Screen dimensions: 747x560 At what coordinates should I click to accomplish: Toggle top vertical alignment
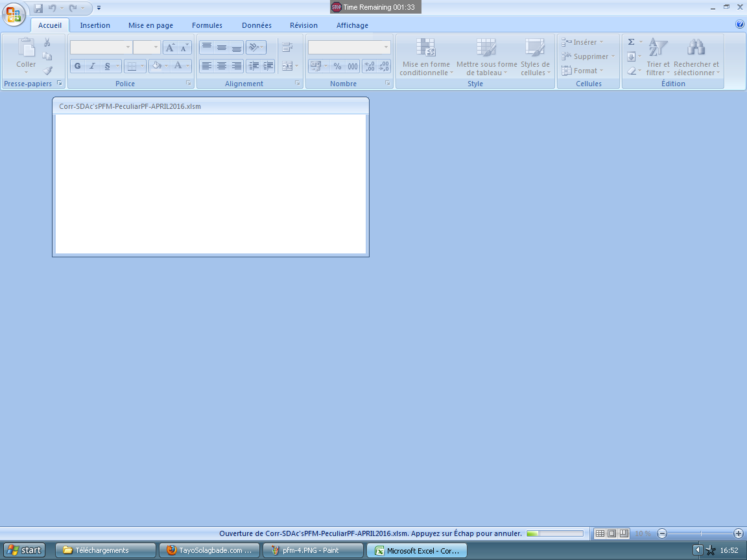click(x=207, y=47)
